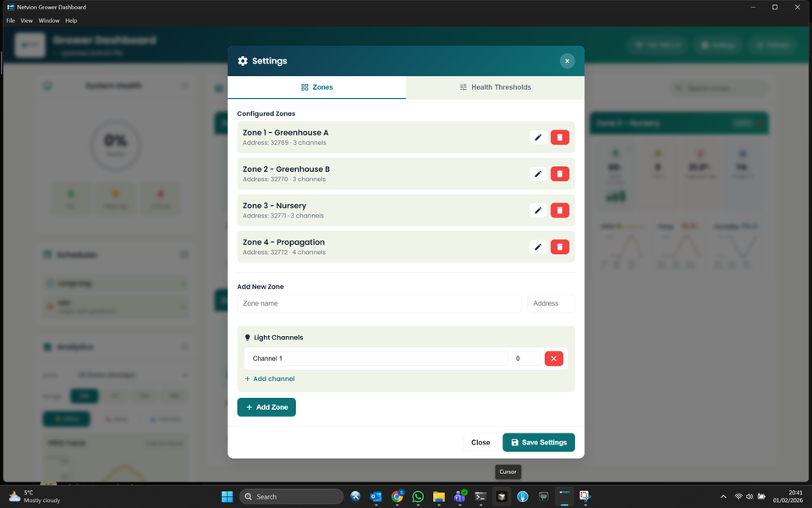Click the Close button in Settings footer
The width and height of the screenshot is (812, 508).
pyautogui.click(x=480, y=442)
